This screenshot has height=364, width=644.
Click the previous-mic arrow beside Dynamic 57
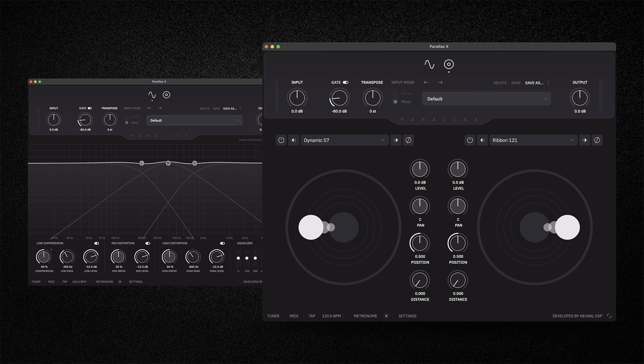[294, 140]
